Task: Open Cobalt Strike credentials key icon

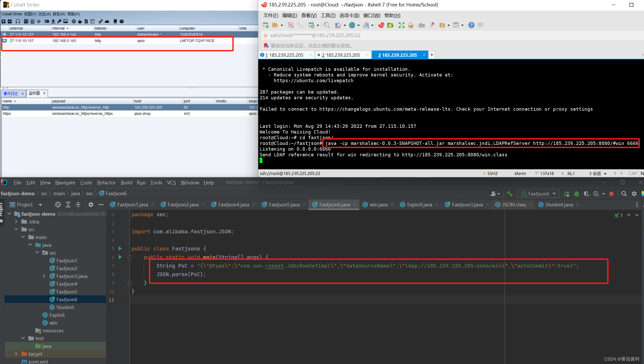Action: 59,21
